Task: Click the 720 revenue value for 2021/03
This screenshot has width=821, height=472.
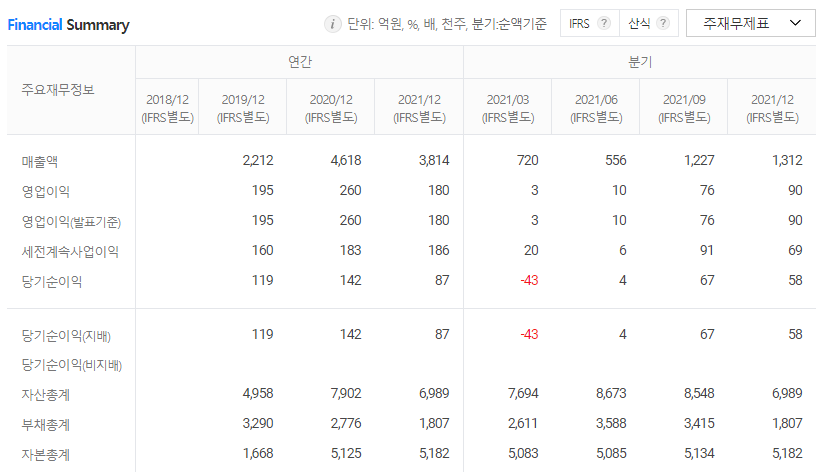Action: tap(527, 160)
